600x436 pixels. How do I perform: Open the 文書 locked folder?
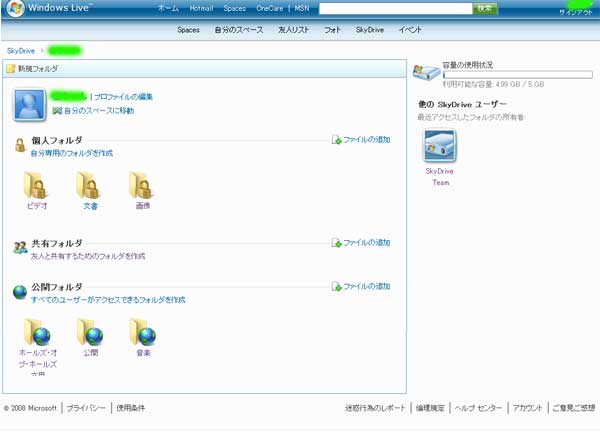88,185
